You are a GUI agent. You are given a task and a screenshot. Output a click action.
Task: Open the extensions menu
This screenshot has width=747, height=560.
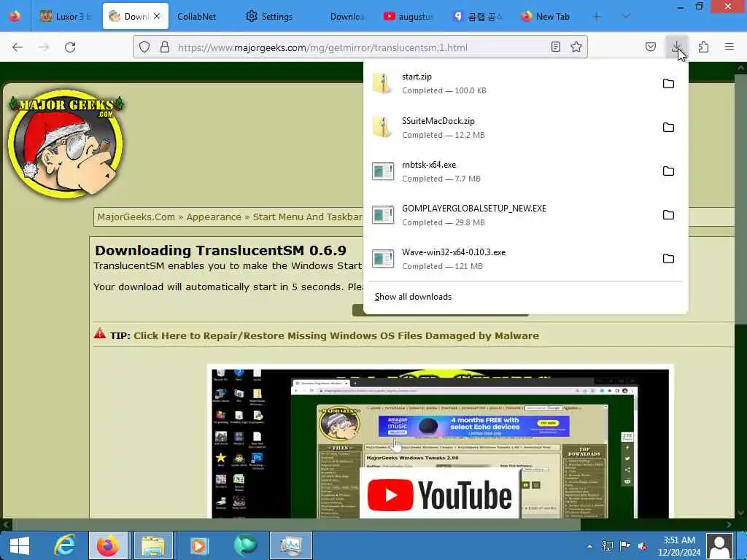click(x=703, y=47)
